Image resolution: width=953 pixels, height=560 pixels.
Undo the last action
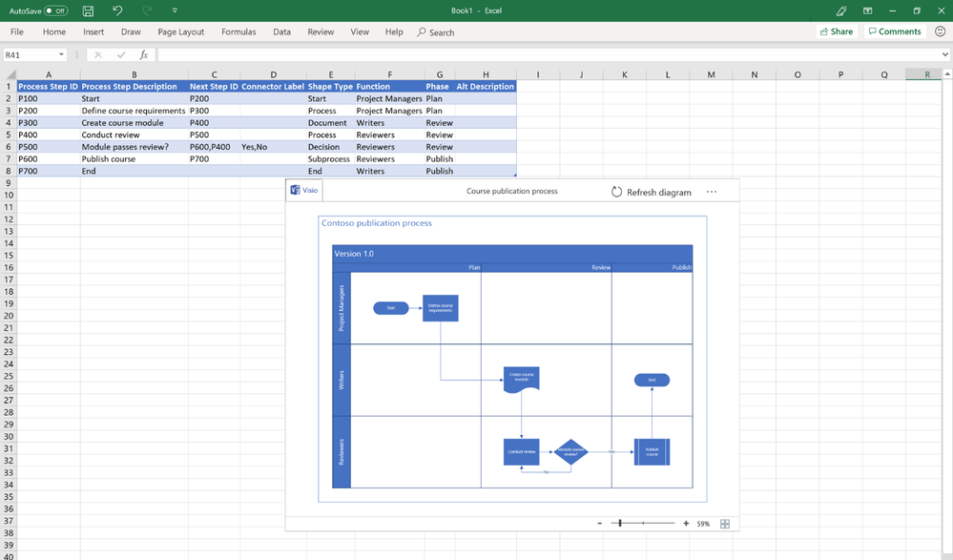[117, 10]
